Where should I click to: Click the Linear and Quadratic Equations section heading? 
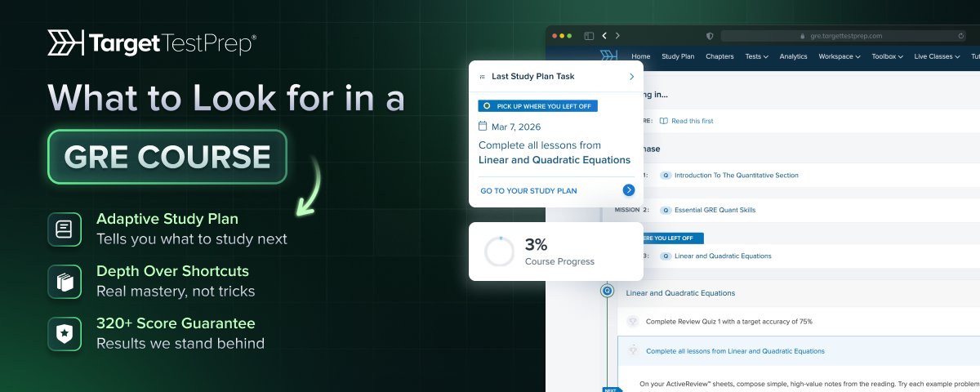click(680, 292)
